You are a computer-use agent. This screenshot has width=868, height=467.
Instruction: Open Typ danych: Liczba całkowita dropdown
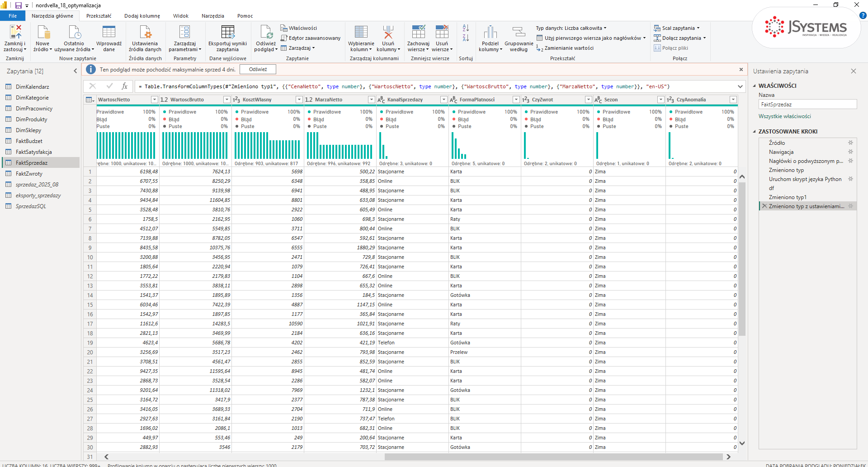571,28
